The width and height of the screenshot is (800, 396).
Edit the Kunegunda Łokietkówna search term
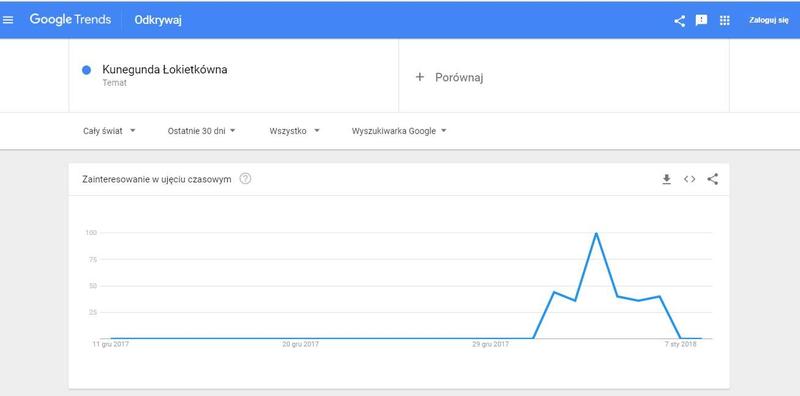click(x=165, y=70)
